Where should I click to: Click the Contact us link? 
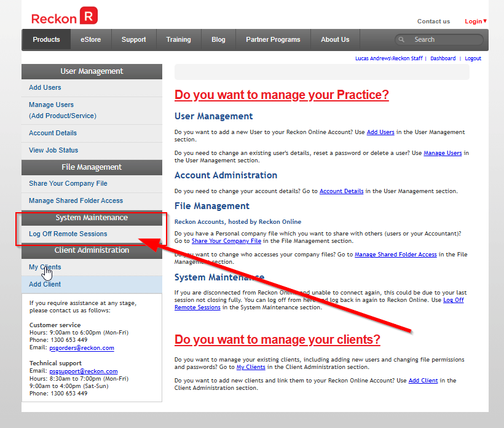[433, 22]
